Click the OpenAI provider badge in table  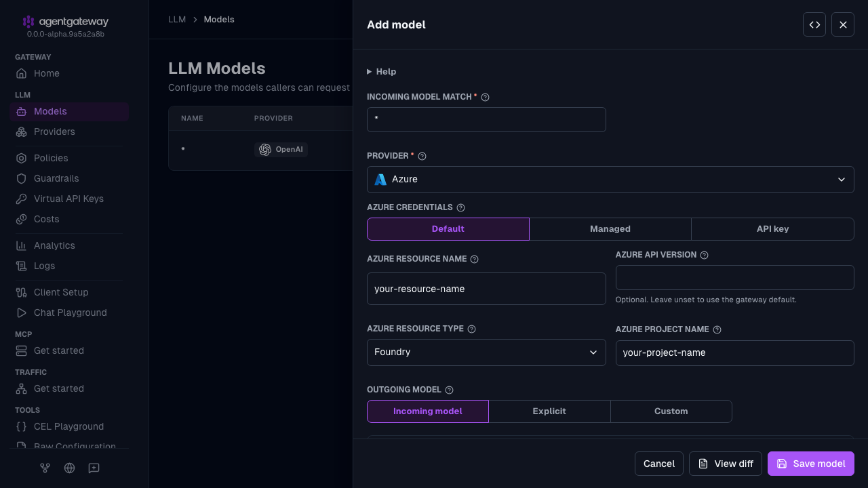[x=281, y=150]
